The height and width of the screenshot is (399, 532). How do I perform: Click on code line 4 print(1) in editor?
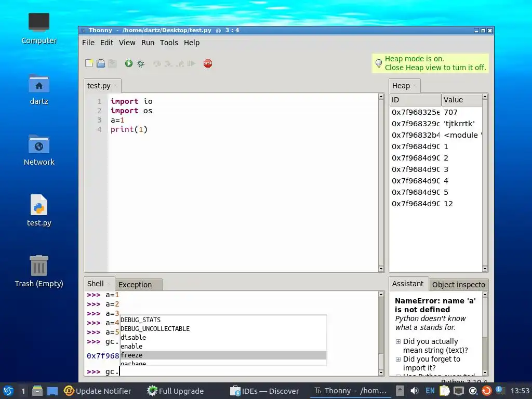coord(129,129)
